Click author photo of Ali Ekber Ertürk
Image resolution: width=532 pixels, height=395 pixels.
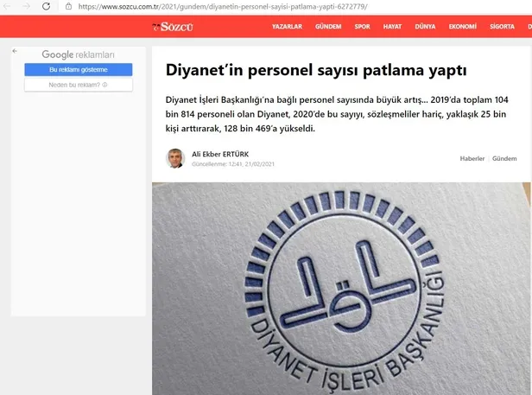175,158
